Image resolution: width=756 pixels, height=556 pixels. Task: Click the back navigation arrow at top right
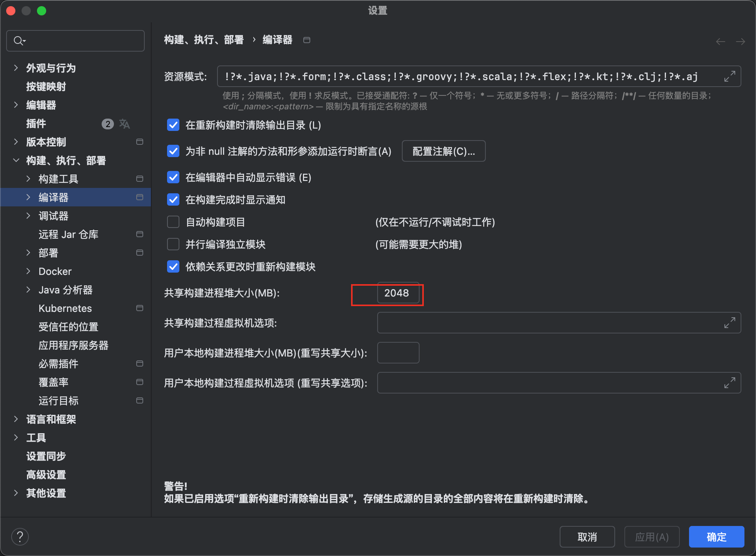(721, 41)
